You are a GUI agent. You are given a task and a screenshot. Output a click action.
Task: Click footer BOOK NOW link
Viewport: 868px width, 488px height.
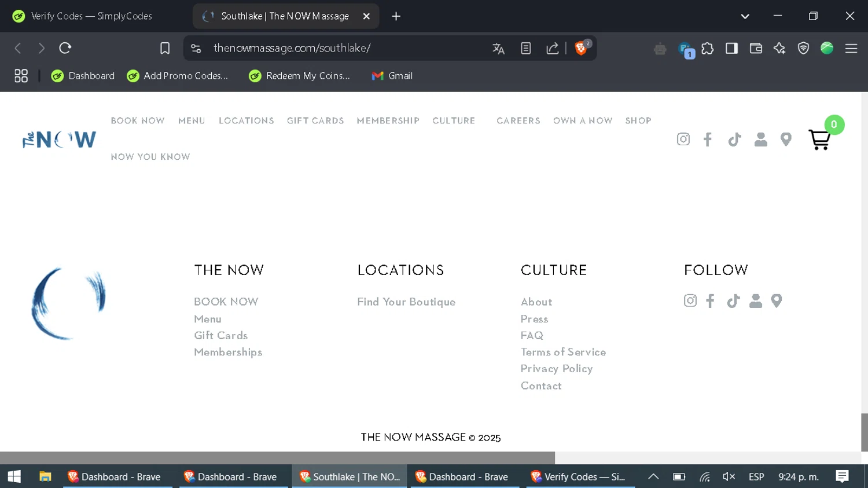(x=226, y=302)
